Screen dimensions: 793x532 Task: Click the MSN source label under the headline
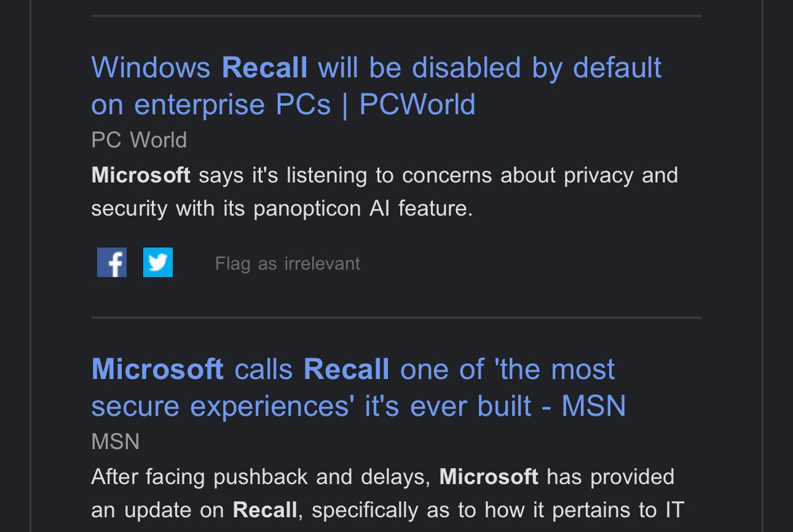(116, 442)
